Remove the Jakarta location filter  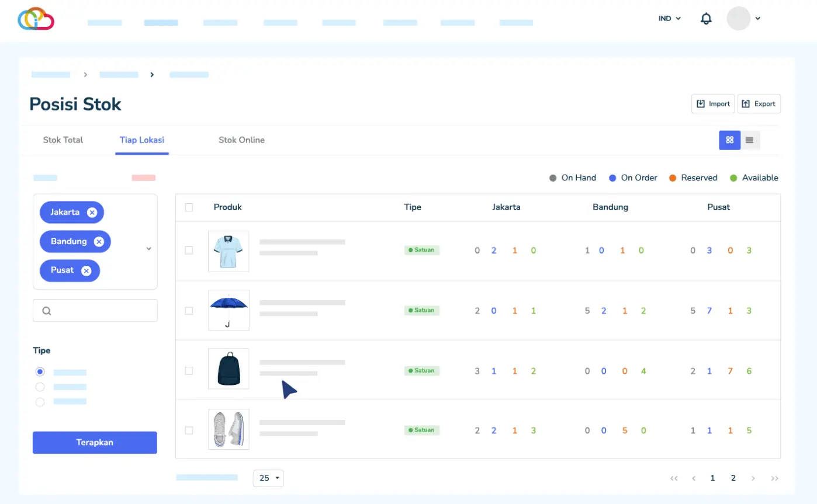[x=91, y=212]
